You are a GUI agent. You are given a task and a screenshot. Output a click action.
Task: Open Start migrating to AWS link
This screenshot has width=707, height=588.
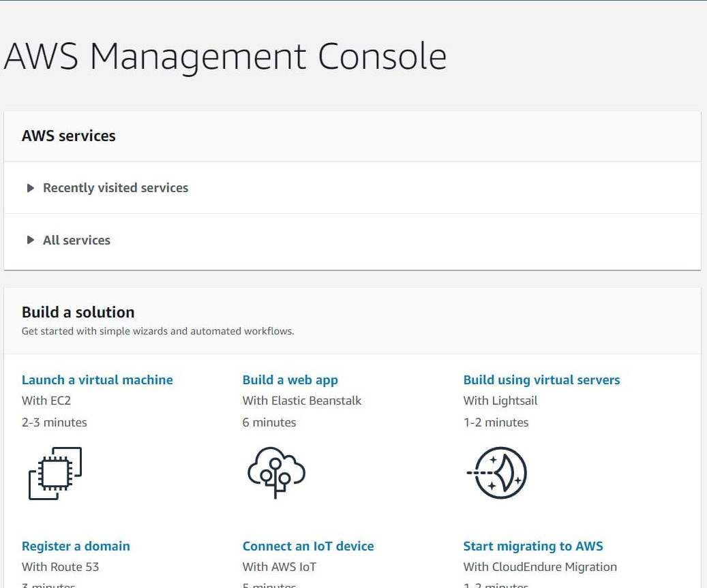tap(533, 546)
